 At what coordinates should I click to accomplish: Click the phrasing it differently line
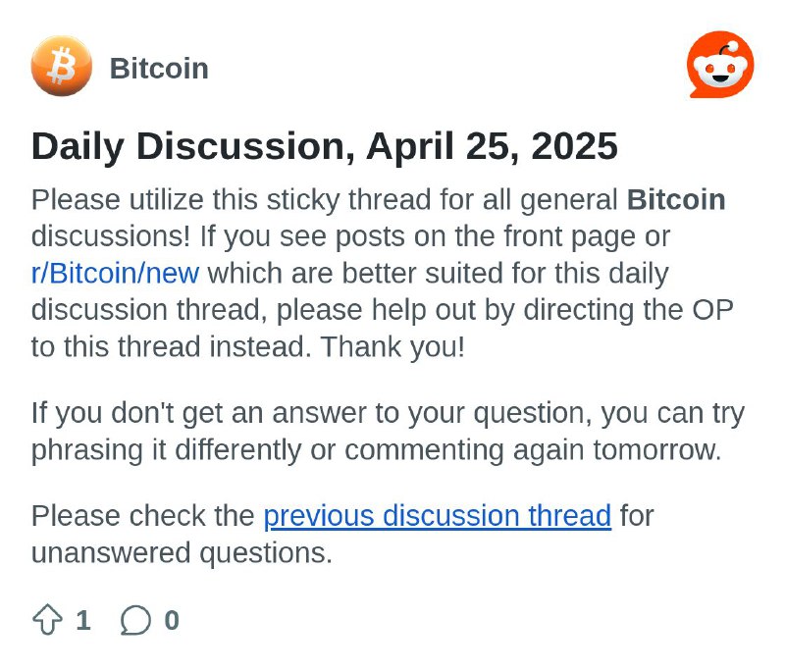(377, 450)
